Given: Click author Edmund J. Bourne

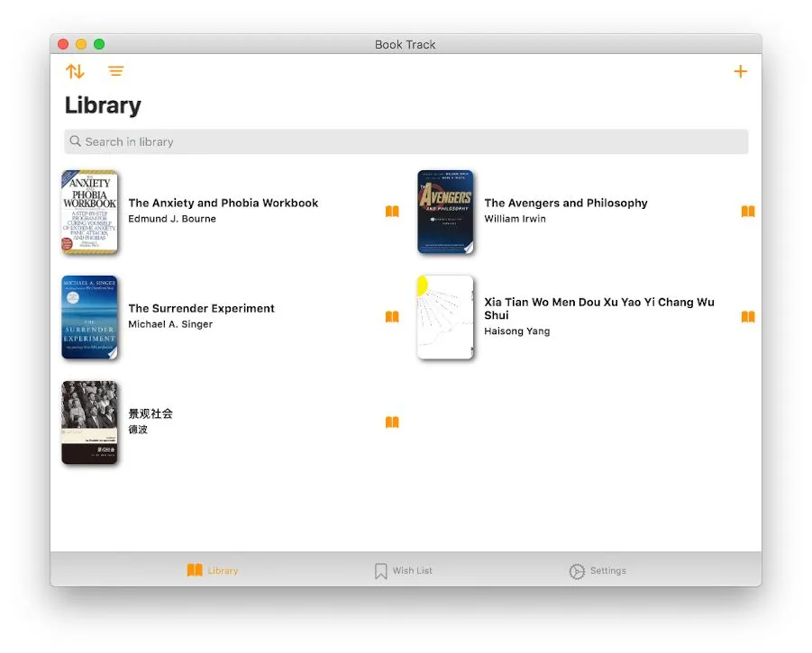Looking at the screenshot, I should (172, 219).
